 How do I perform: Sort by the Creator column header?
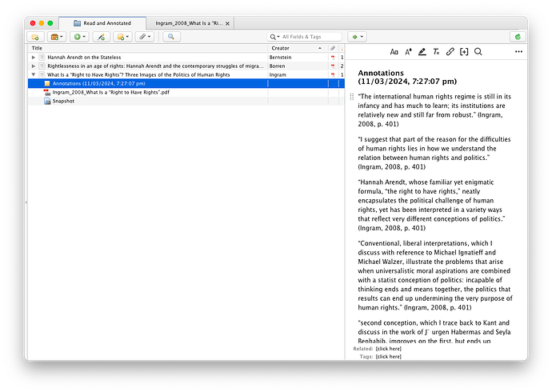point(298,48)
